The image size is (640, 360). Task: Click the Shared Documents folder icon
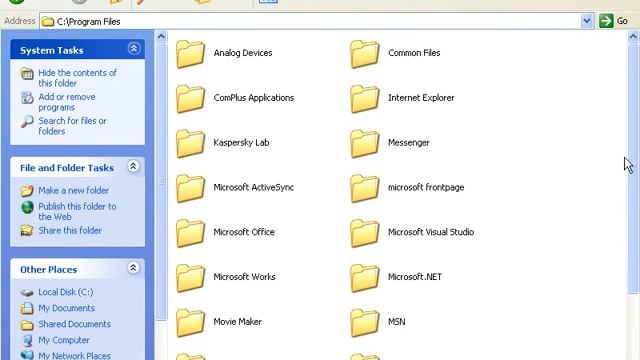click(27, 324)
